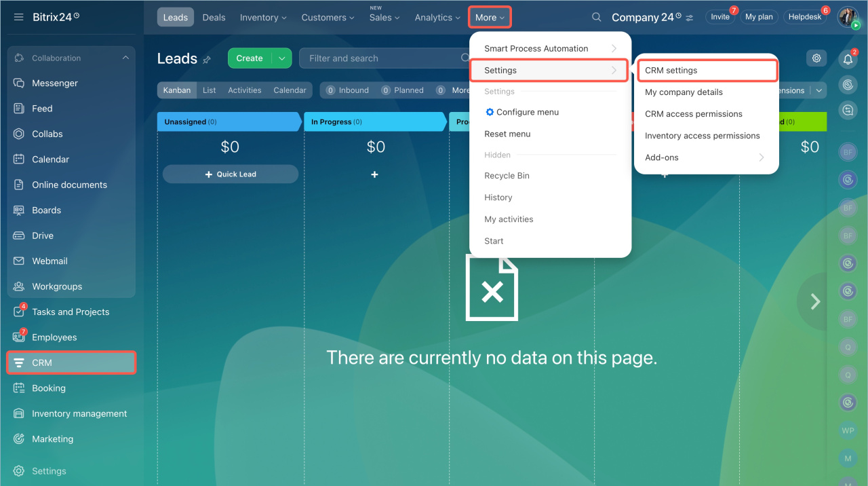Switch to Kanban view
Image resolution: width=868 pixels, height=486 pixels.
pyautogui.click(x=177, y=90)
